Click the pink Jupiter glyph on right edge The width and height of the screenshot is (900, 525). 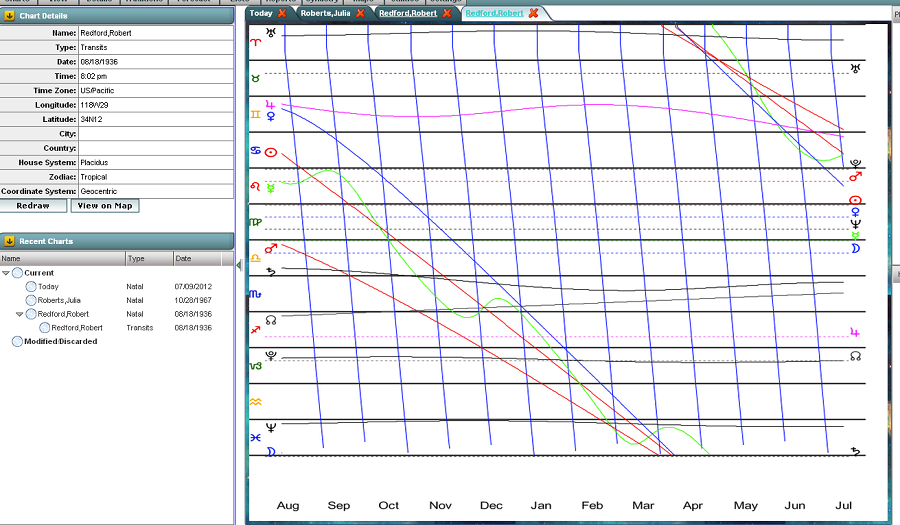pos(855,332)
